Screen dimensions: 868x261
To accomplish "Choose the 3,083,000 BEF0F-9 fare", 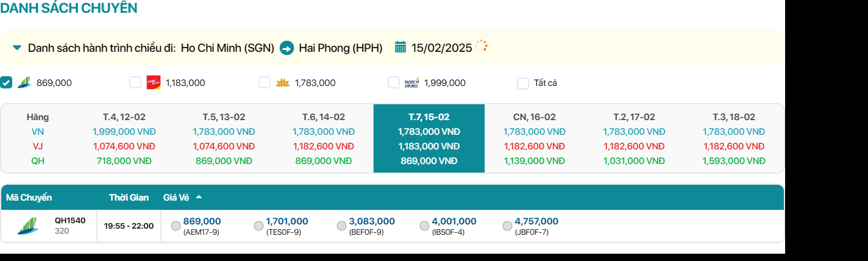I will [x=342, y=226].
